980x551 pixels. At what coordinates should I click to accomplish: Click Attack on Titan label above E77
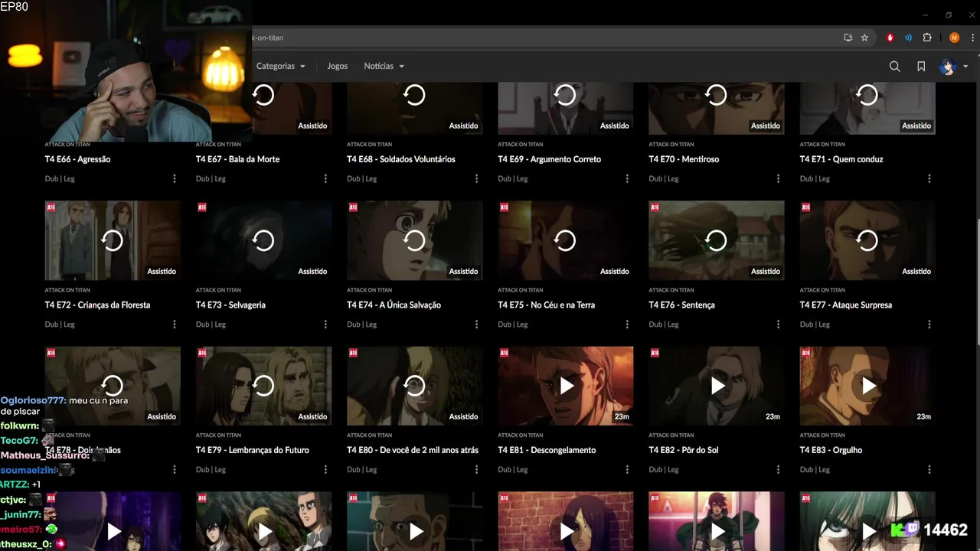point(822,290)
